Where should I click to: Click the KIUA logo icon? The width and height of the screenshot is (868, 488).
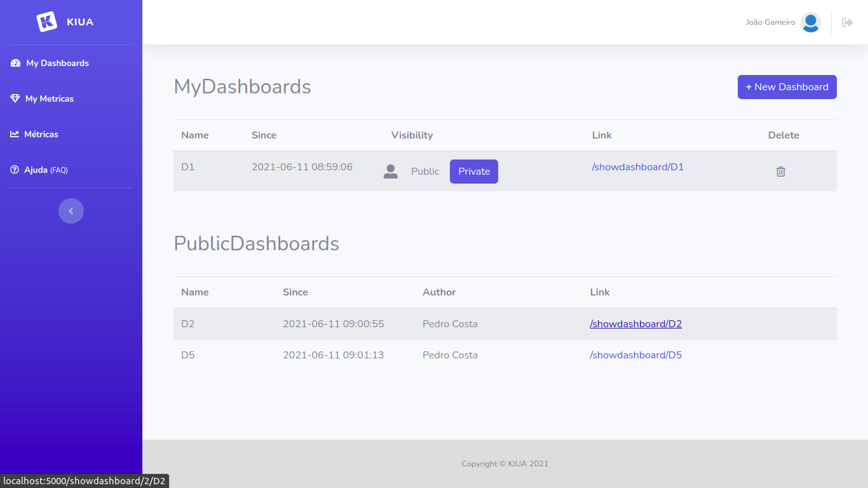(47, 22)
